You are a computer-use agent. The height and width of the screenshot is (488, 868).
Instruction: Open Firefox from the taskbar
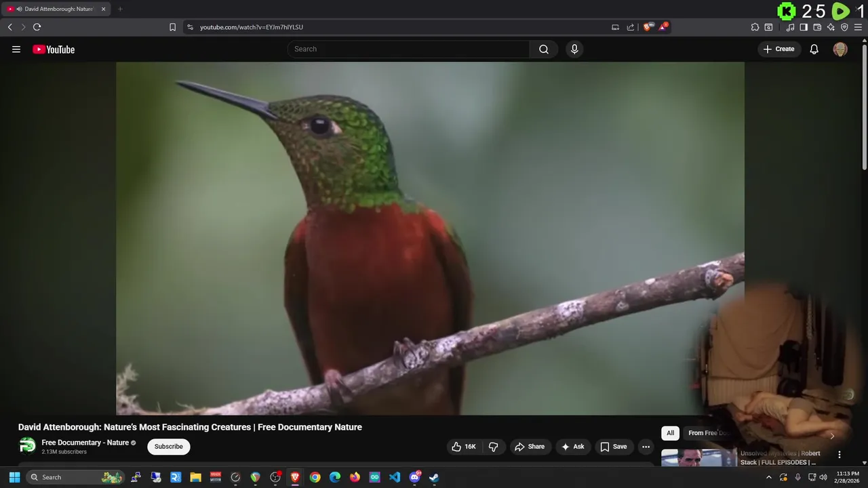coord(355,477)
